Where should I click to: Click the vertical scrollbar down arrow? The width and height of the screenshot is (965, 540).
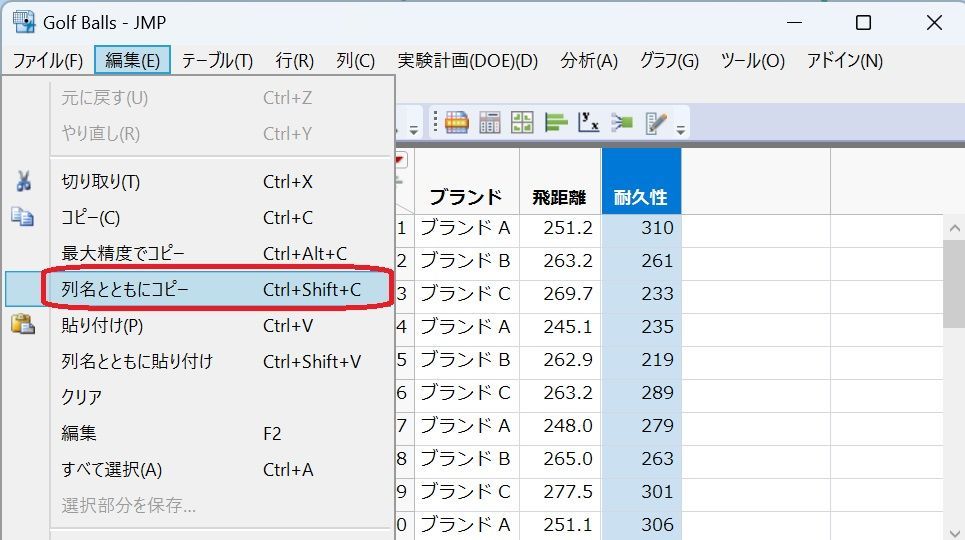(x=954, y=533)
